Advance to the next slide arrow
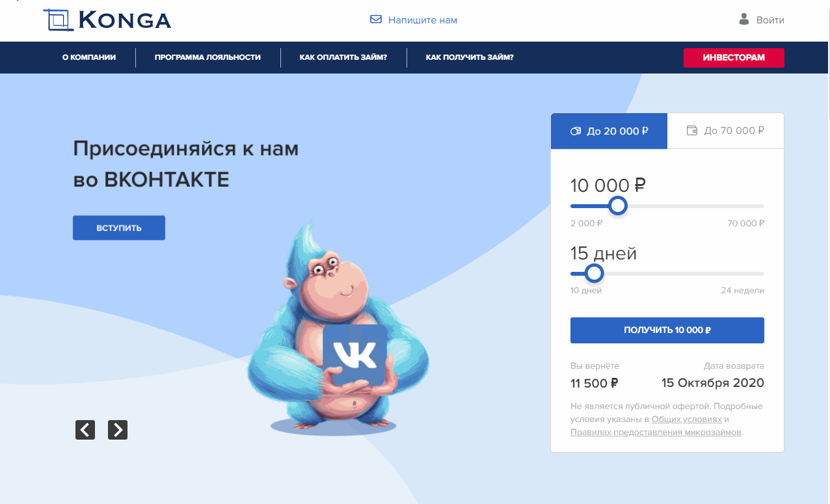 tap(118, 430)
